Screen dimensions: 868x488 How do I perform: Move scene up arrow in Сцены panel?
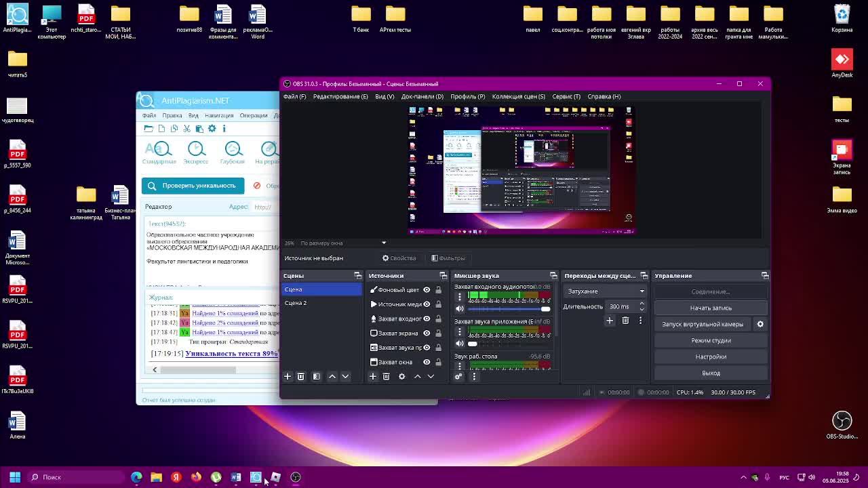click(332, 376)
